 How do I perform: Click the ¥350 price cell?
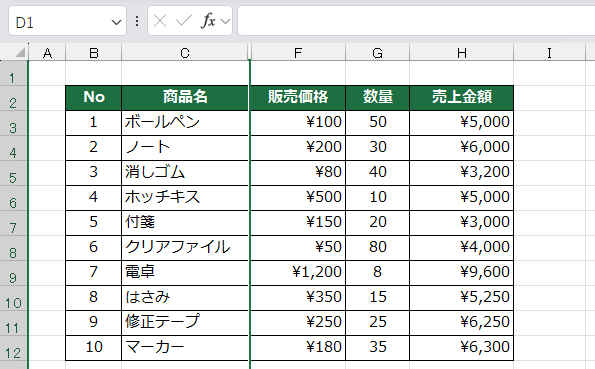[x=298, y=298]
